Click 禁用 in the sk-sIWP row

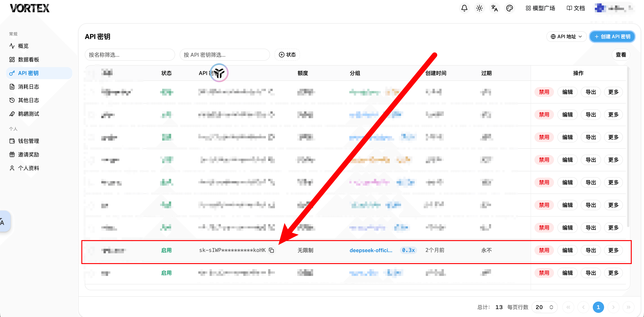(x=544, y=250)
